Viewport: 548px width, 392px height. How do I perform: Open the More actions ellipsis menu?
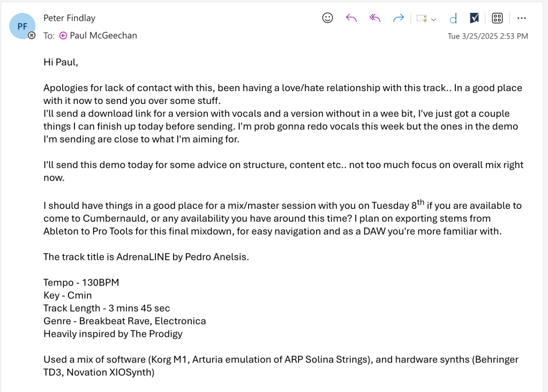coord(521,18)
